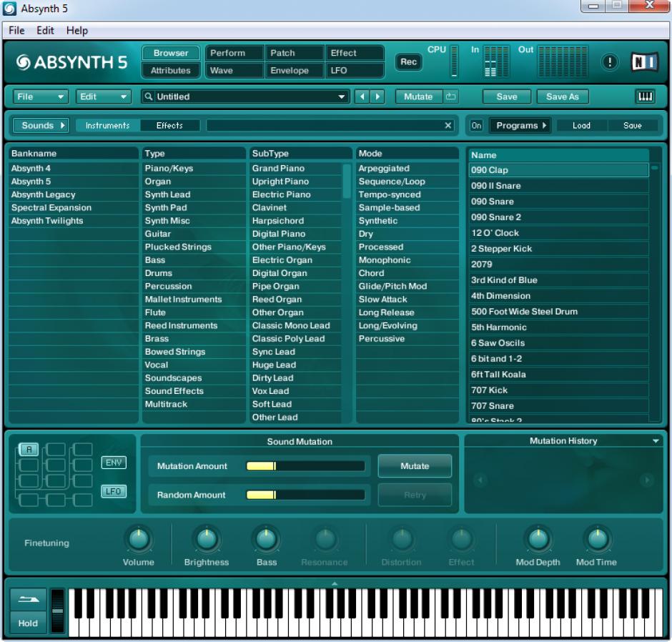Click the search magnifier icon in patch field
This screenshot has height=642, width=672.
148,97
